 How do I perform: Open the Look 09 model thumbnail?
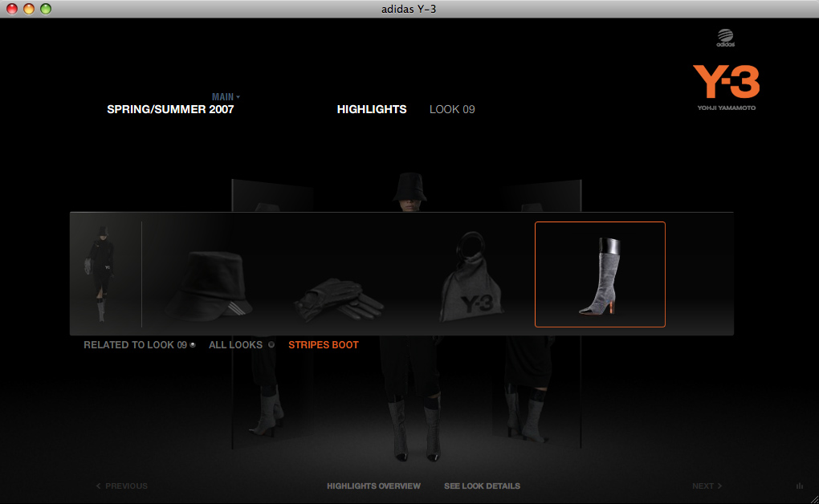[x=101, y=274]
